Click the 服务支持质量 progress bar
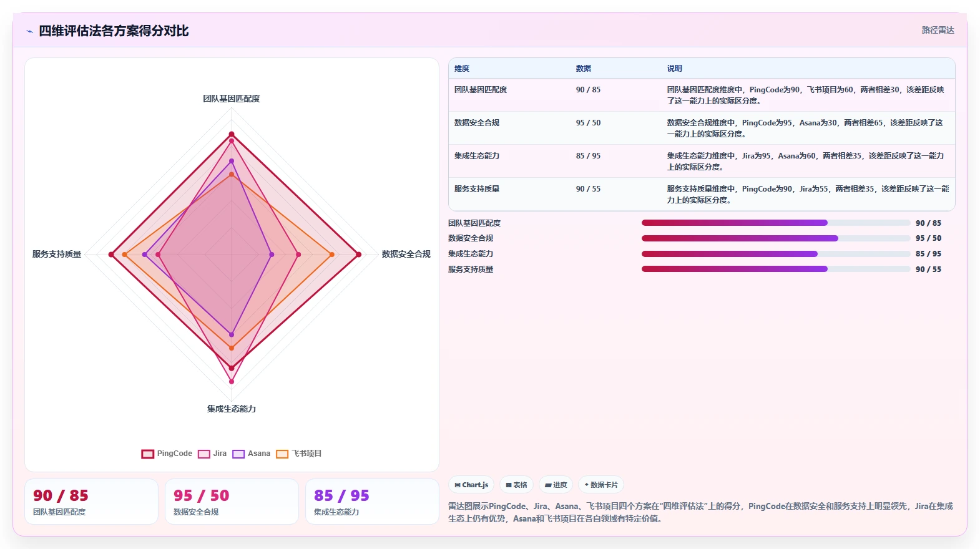 coord(776,269)
